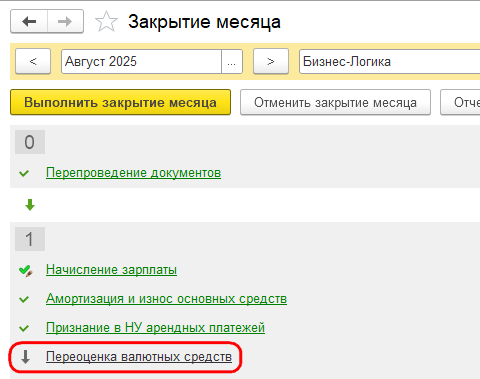This screenshot has height=379, width=480.
Task: Select the stage 0 number label
Action: point(30,142)
